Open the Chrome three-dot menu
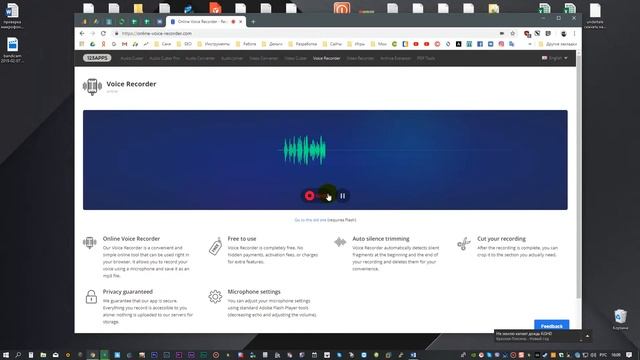 (x=574, y=33)
